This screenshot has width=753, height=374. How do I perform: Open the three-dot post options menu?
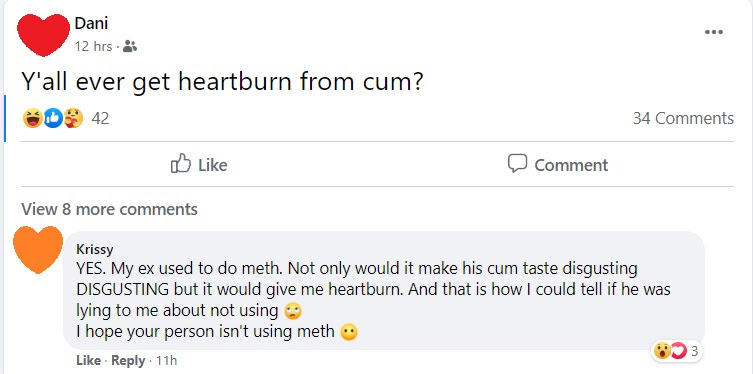[x=714, y=32]
